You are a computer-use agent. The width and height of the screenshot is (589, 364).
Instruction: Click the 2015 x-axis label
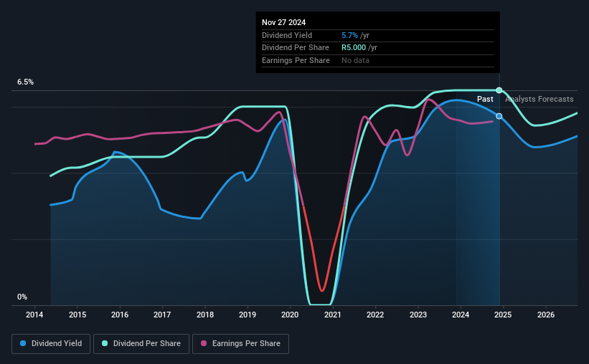(77, 315)
